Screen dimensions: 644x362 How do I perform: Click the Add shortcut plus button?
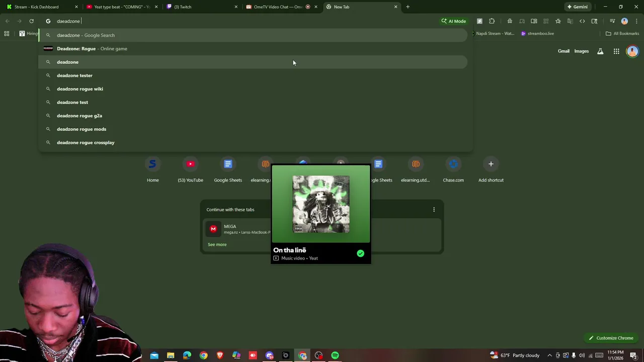(491, 164)
